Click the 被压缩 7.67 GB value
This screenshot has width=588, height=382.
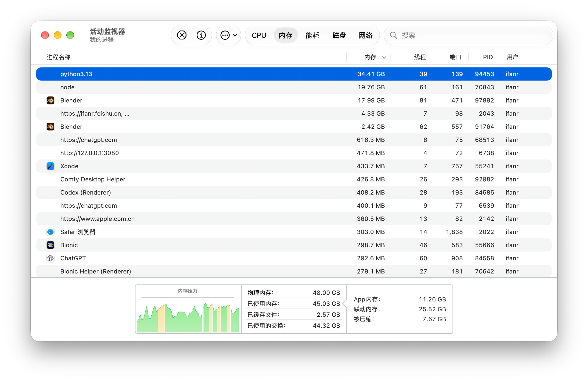pos(434,319)
